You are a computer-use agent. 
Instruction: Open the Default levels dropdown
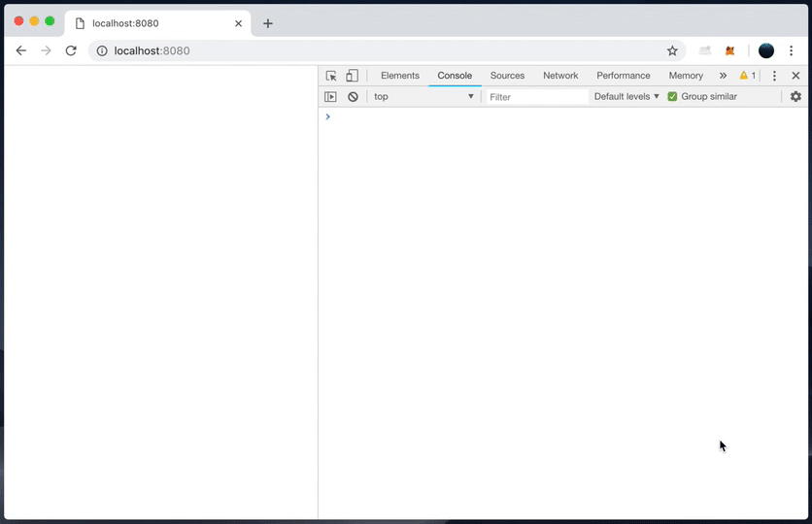click(626, 97)
